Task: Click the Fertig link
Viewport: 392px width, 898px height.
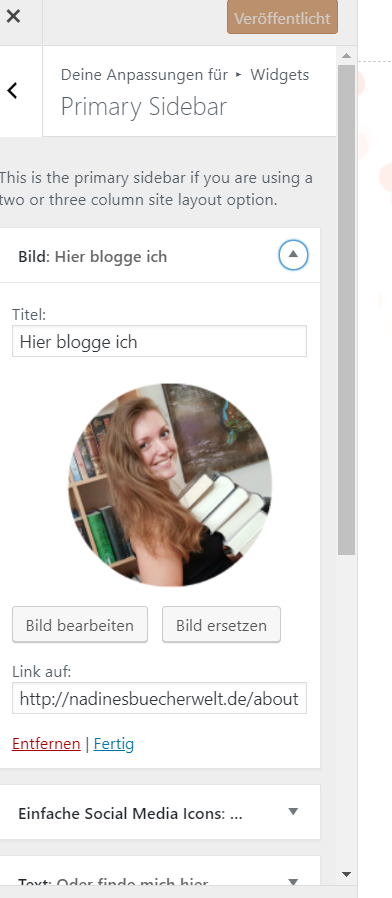Action: coord(113,743)
